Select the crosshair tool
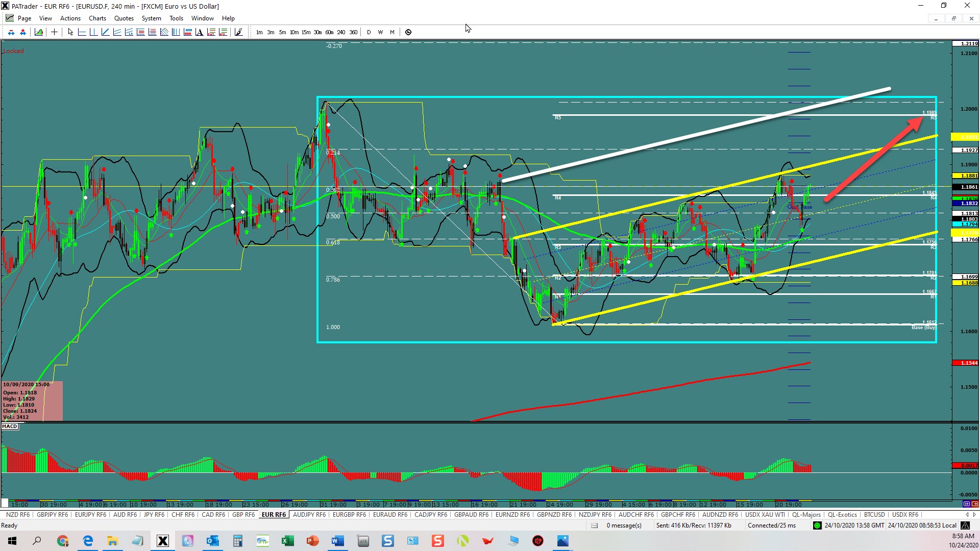Screen dimensions: 980x551 54,32
